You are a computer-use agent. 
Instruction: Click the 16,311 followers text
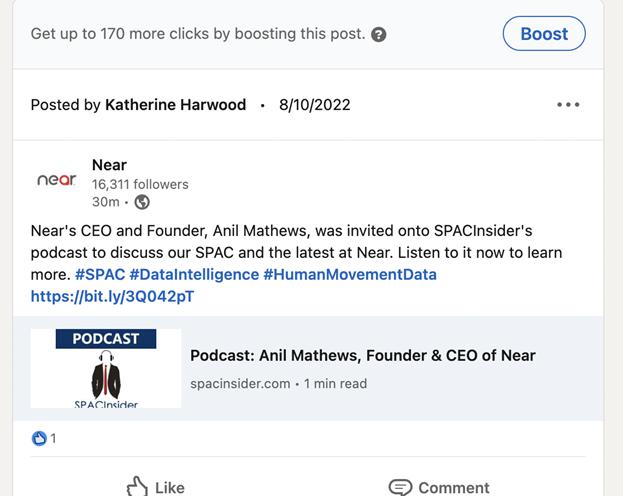(x=140, y=184)
